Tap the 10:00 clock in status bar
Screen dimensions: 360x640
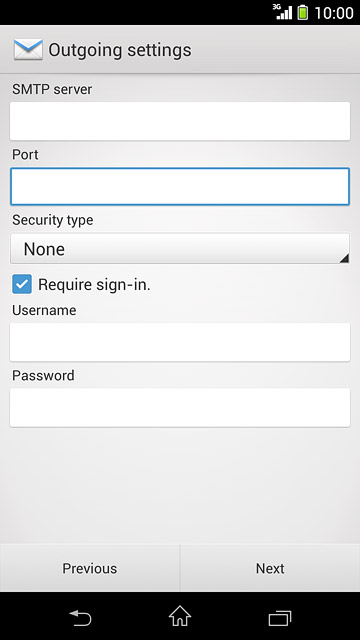[334, 13]
